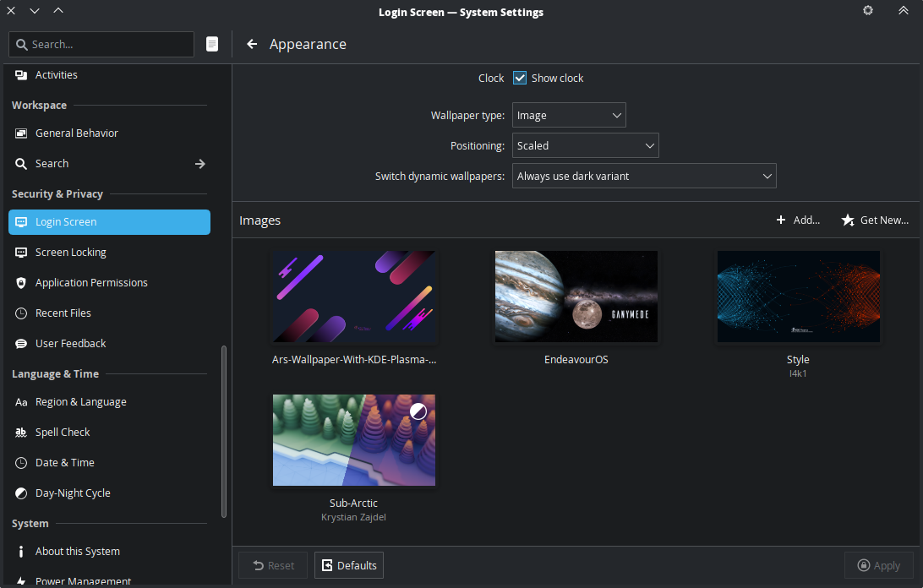This screenshot has width=923, height=588.
Task: Click the sidebar vertical scrollbar
Action: click(224, 431)
